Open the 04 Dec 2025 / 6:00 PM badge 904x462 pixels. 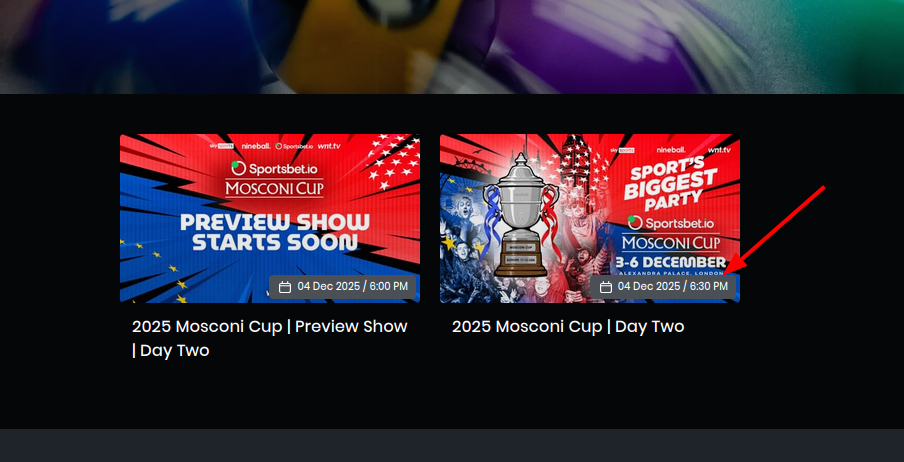pyautogui.click(x=342, y=287)
